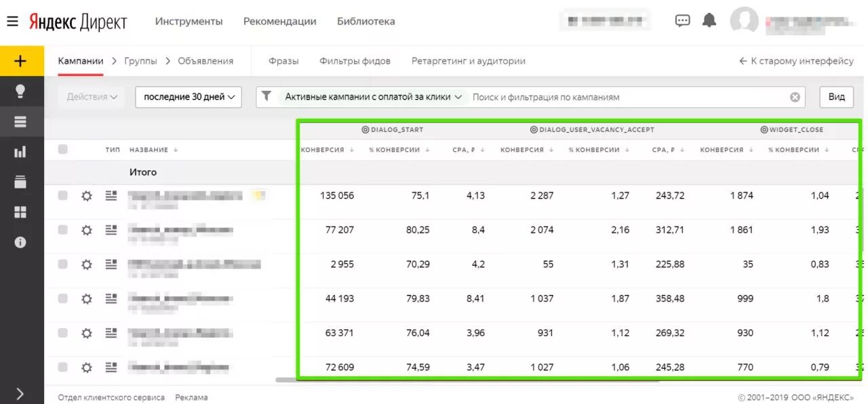
Task: Click the 243,72 CPA value cell
Action: pos(670,196)
